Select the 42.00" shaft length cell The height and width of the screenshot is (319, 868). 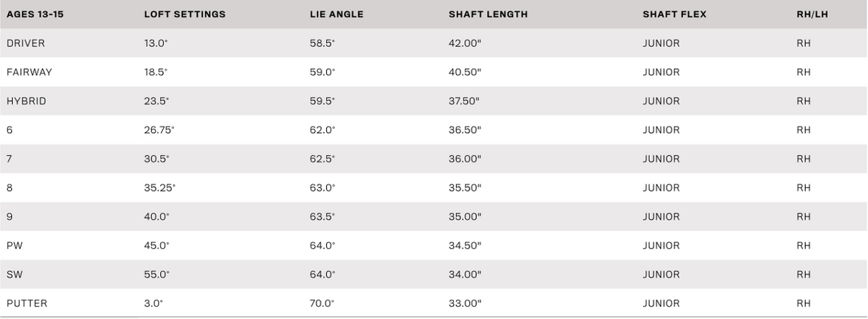pos(465,44)
